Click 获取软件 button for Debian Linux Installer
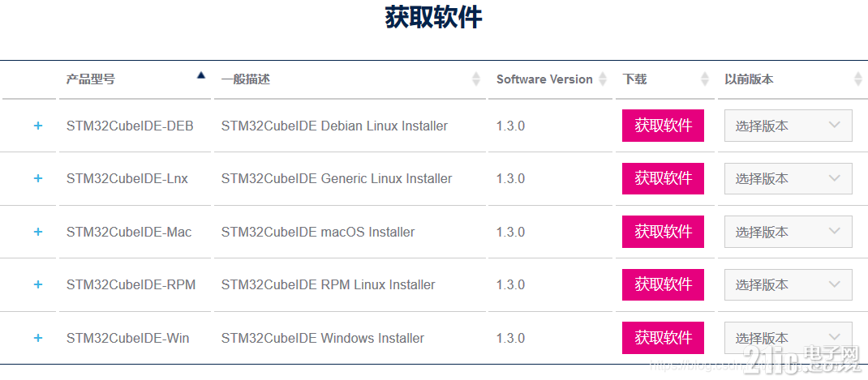The image size is (868, 380). 663,126
